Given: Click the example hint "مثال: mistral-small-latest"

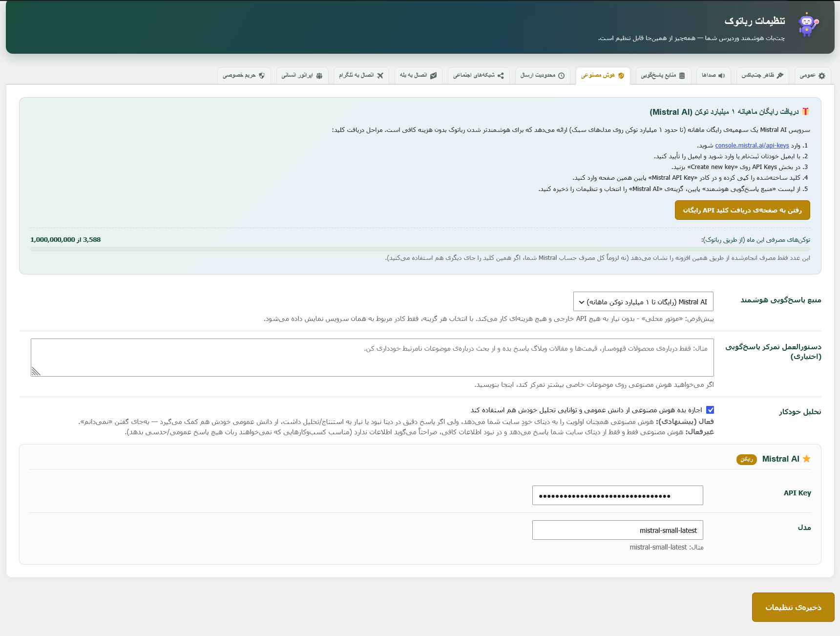Looking at the screenshot, I should pyautogui.click(x=667, y=547).
